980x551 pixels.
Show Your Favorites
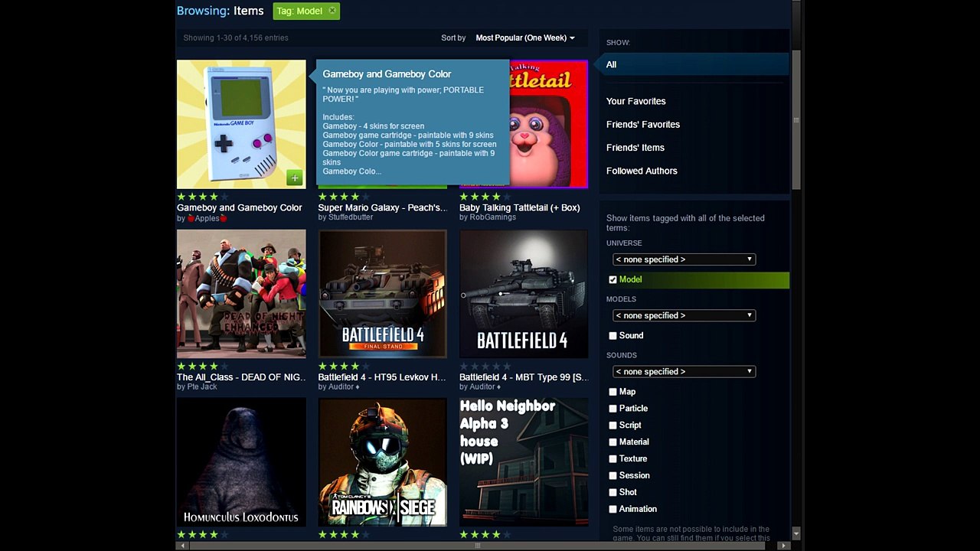[x=635, y=101]
